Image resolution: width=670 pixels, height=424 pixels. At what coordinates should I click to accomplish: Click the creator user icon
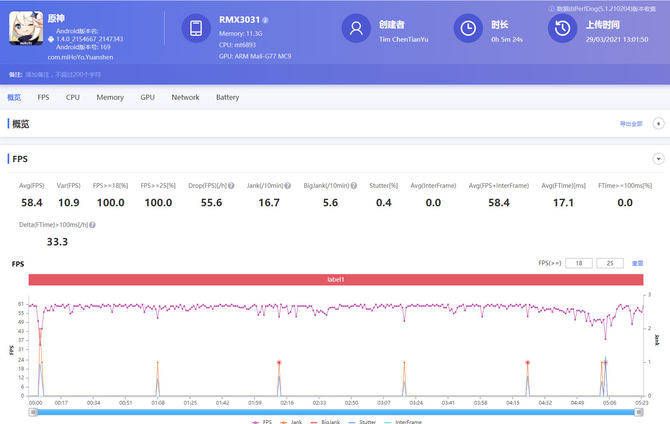tap(356, 28)
